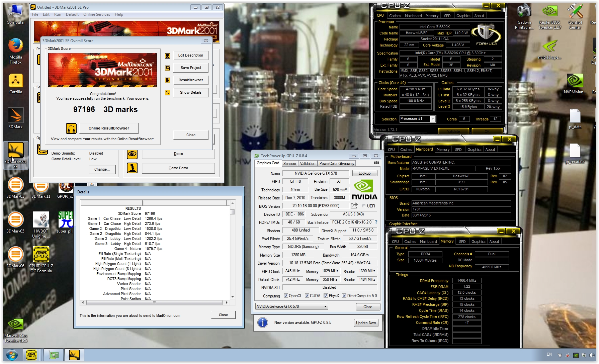Click the PCI-E bus interface question mark

coord(376,222)
